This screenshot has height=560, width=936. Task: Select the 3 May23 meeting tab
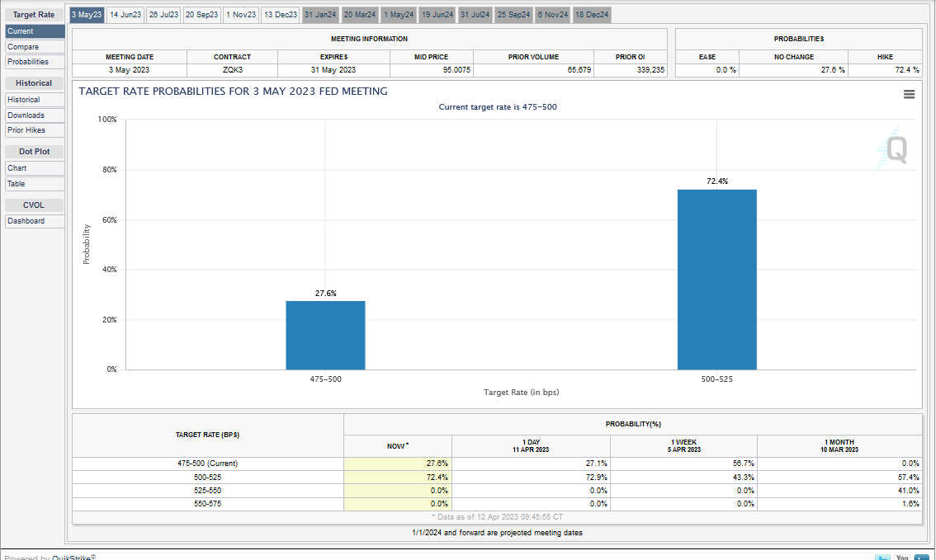point(87,15)
